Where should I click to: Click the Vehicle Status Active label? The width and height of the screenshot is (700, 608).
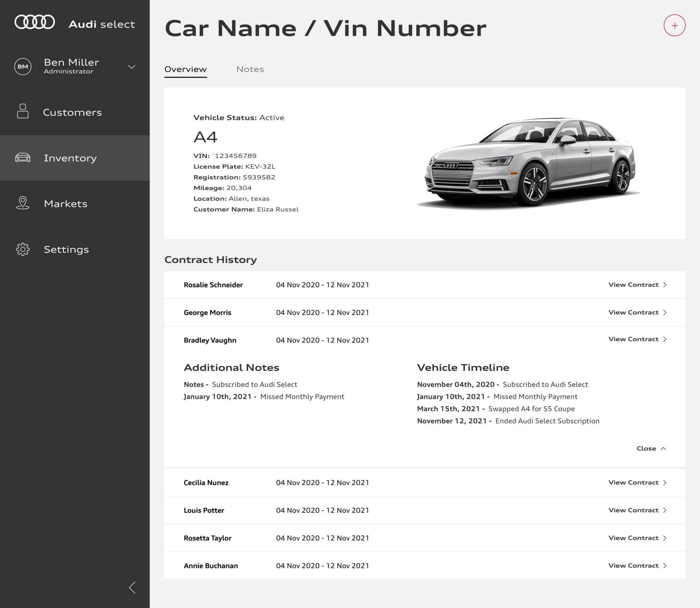(x=239, y=117)
